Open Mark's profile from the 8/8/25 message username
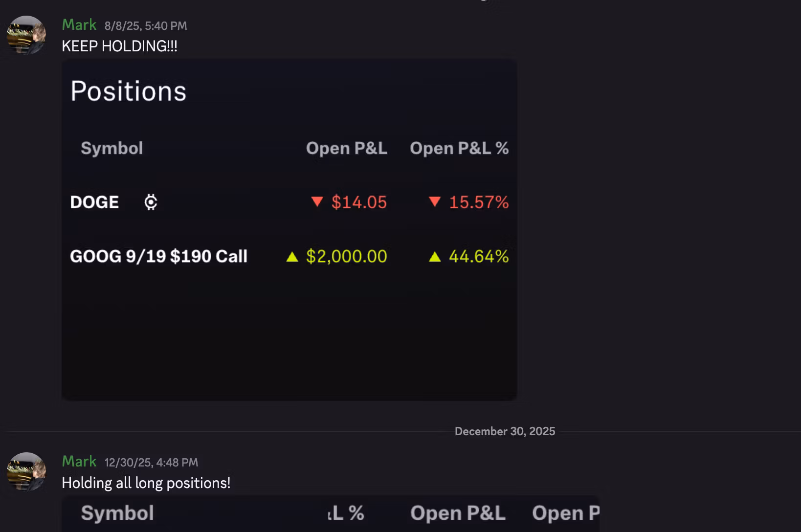 (79, 25)
